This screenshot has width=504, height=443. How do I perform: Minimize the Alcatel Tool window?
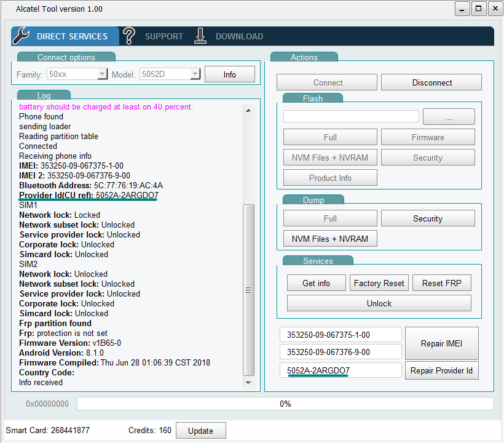pos(462,9)
